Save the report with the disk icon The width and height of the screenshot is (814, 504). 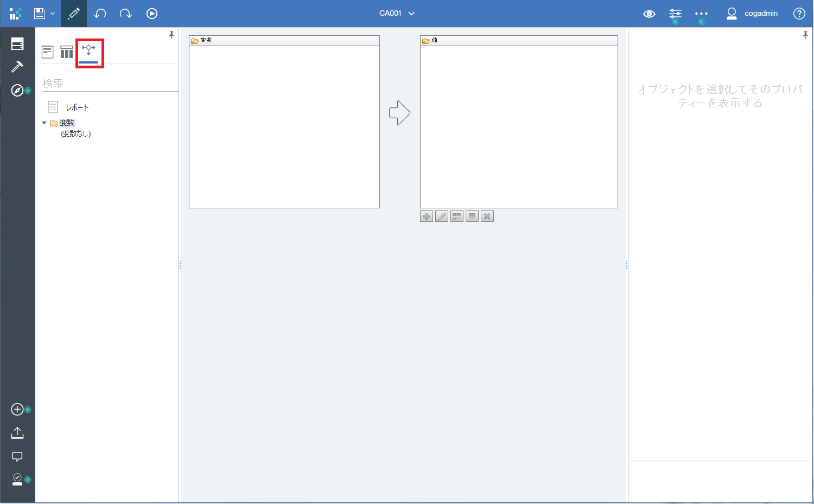click(40, 14)
